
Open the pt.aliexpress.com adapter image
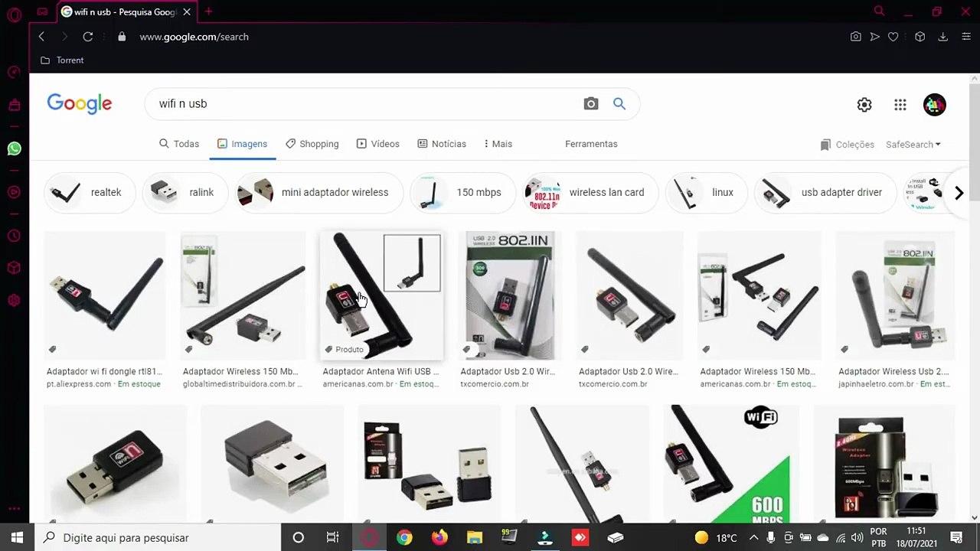pyautogui.click(x=105, y=295)
